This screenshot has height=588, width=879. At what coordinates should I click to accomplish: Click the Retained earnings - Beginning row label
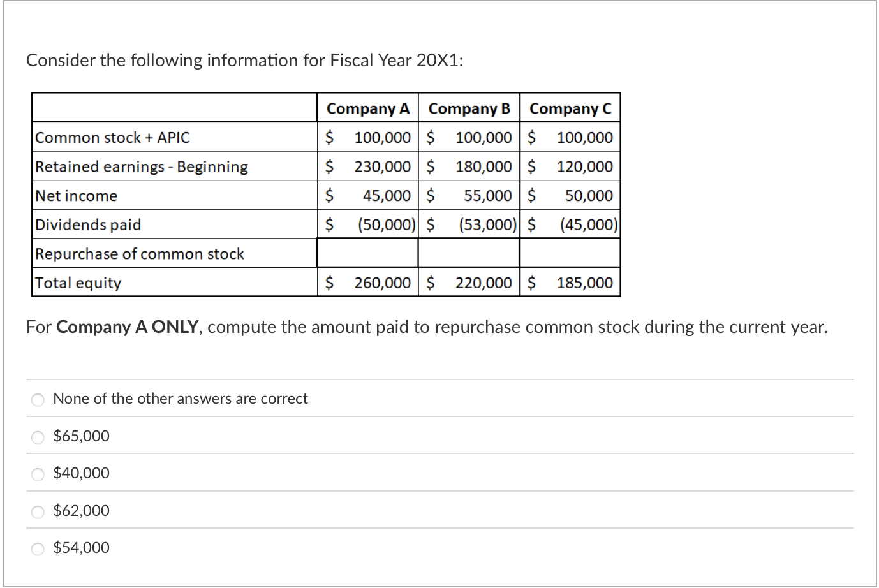point(142,166)
